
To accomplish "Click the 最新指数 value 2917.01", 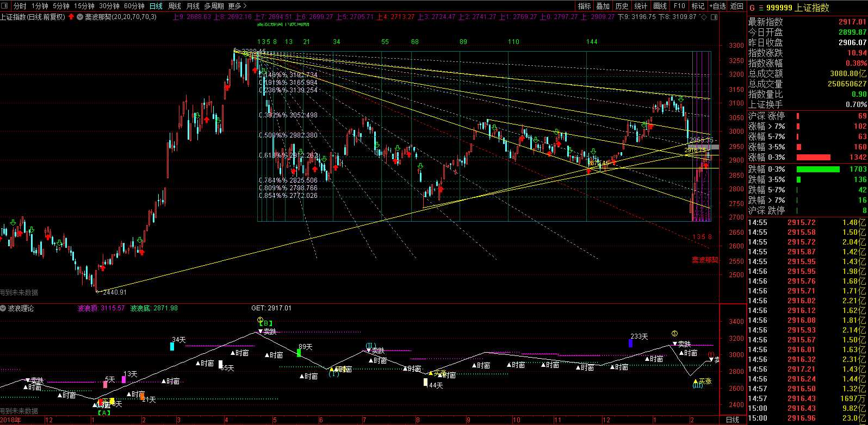I will click(852, 22).
